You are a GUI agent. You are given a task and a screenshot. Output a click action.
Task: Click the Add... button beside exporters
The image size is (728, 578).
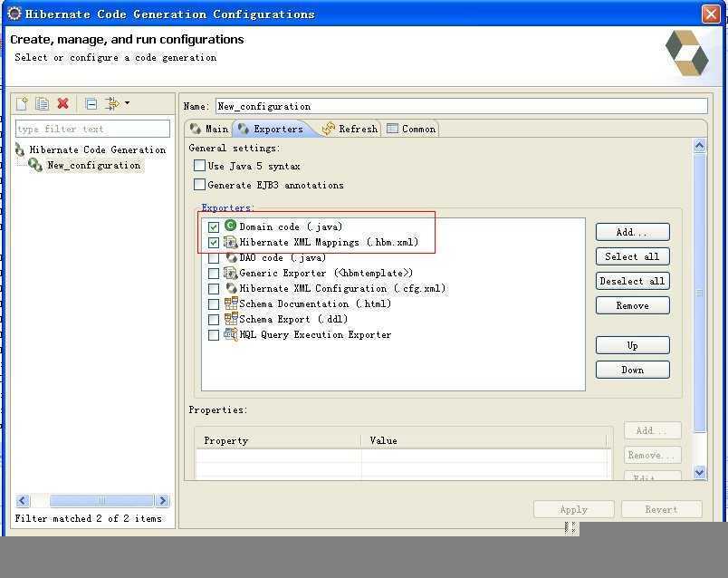[x=632, y=232]
